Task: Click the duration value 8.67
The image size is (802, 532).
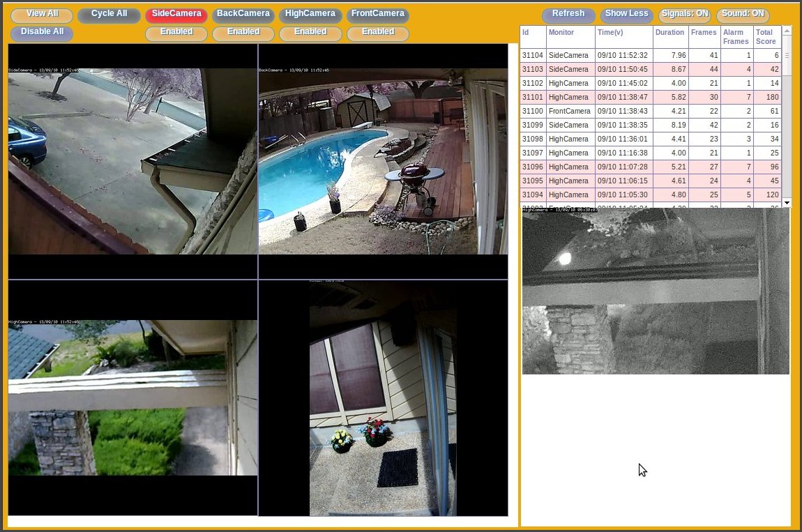Action: pyautogui.click(x=679, y=69)
